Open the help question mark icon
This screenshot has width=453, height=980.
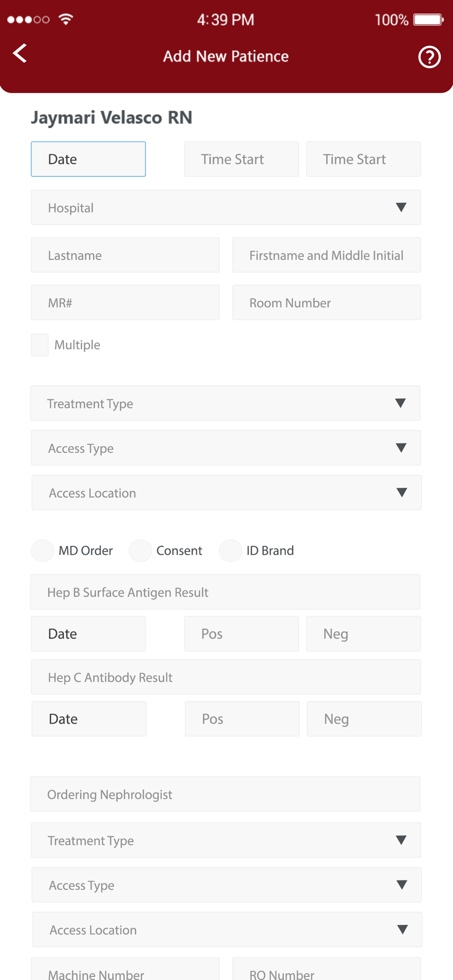(429, 57)
